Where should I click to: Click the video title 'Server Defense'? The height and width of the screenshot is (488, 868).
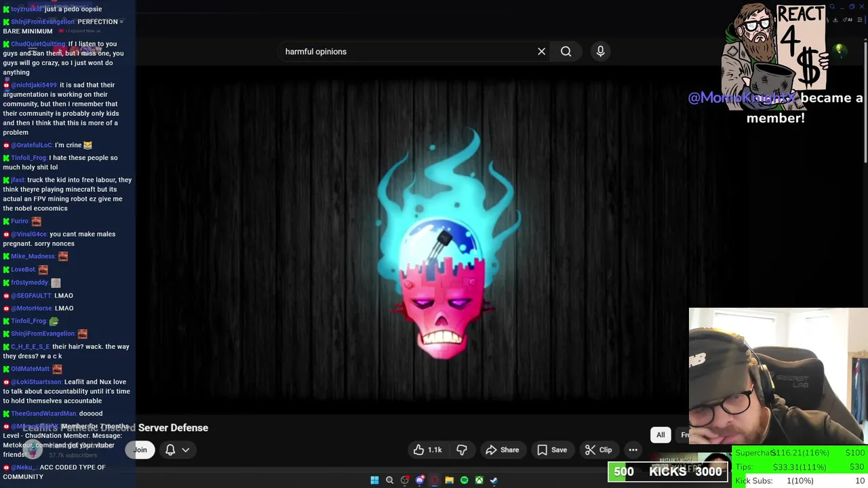pos(173,428)
